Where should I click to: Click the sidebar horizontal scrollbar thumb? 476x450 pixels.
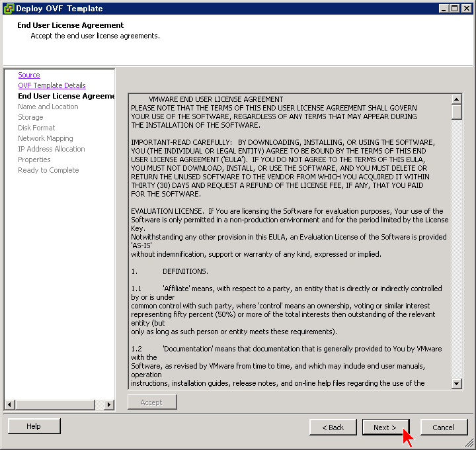tap(55, 404)
